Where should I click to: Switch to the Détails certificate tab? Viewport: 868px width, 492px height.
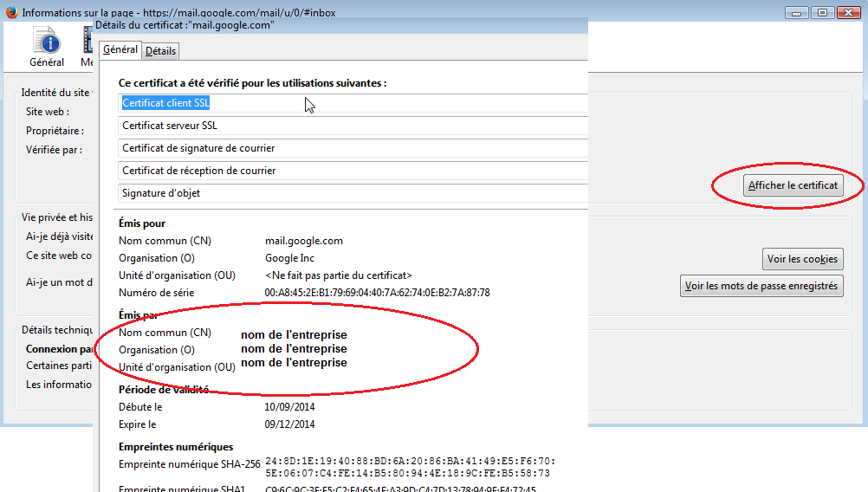pyautogui.click(x=160, y=51)
